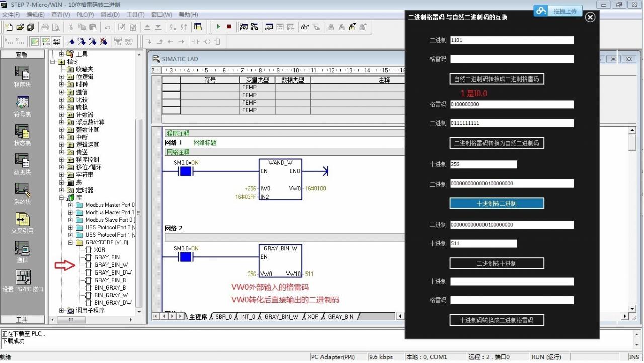Click 自然二进制码转换成二进制格雷码 button

pyautogui.click(x=497, y=79)
